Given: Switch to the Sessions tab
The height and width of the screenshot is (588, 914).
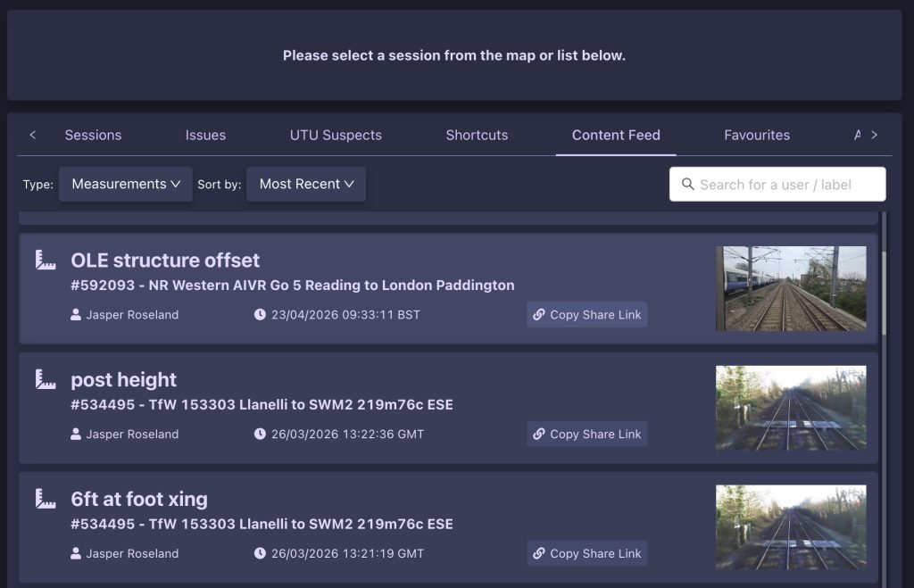Looking at the screenshot, I should 93,136.
